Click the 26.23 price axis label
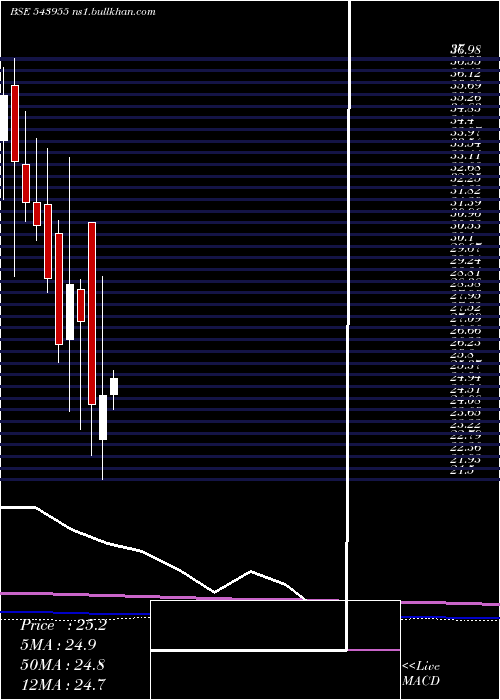500x700 pixels. [x=465, y=343]
